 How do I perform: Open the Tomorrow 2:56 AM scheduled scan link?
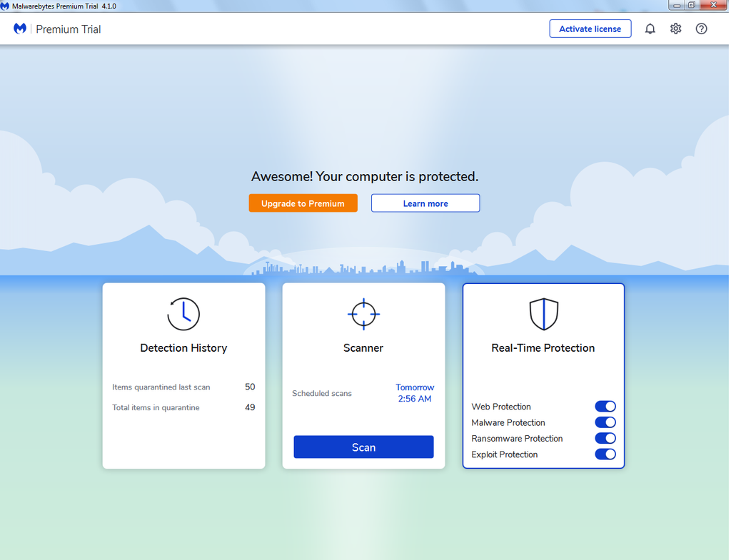tap(415, 393)
